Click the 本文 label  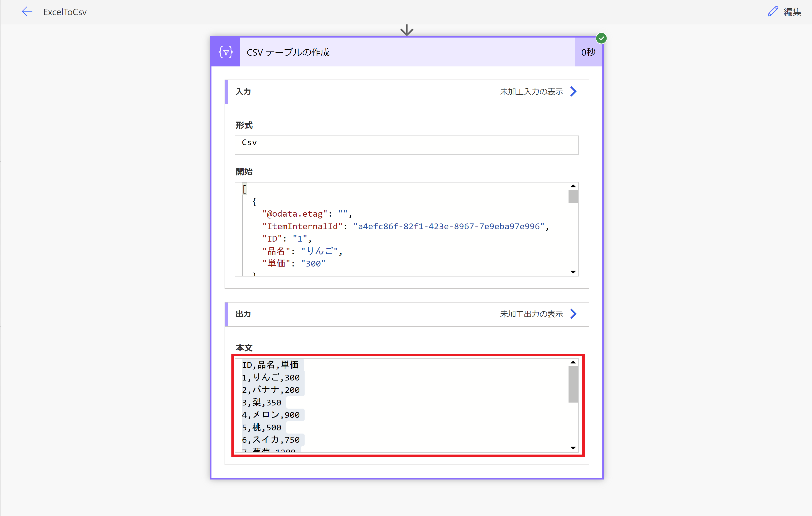[244, 348]
